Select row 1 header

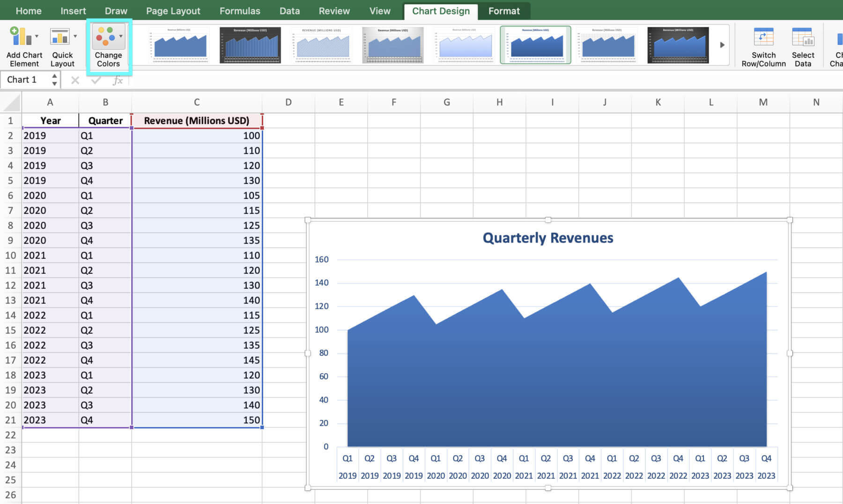10,121
